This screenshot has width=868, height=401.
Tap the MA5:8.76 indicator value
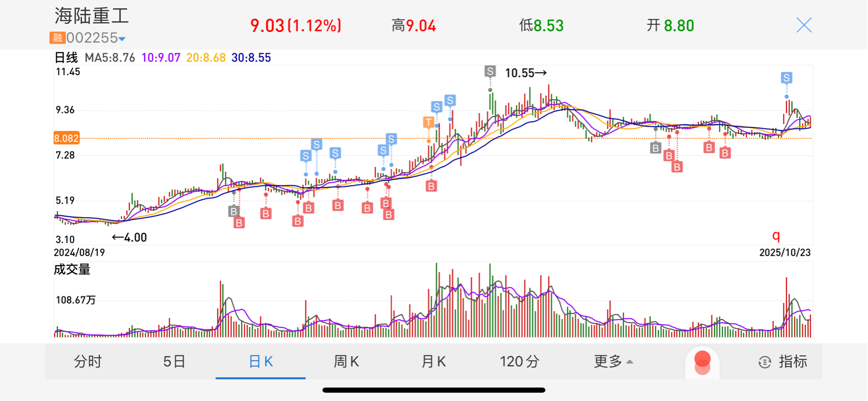[110, 57]
